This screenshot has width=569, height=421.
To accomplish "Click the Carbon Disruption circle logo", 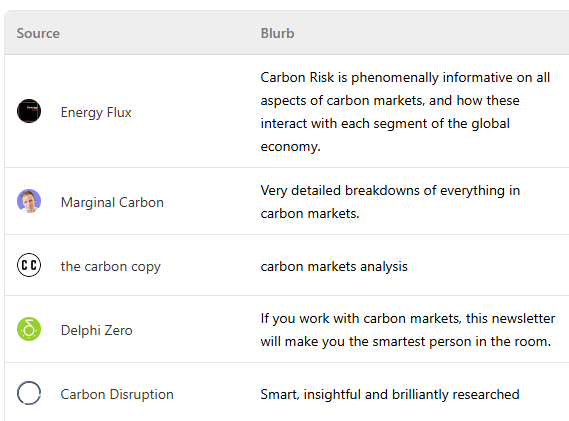I will pyautogui.click(x=29, y=393).
